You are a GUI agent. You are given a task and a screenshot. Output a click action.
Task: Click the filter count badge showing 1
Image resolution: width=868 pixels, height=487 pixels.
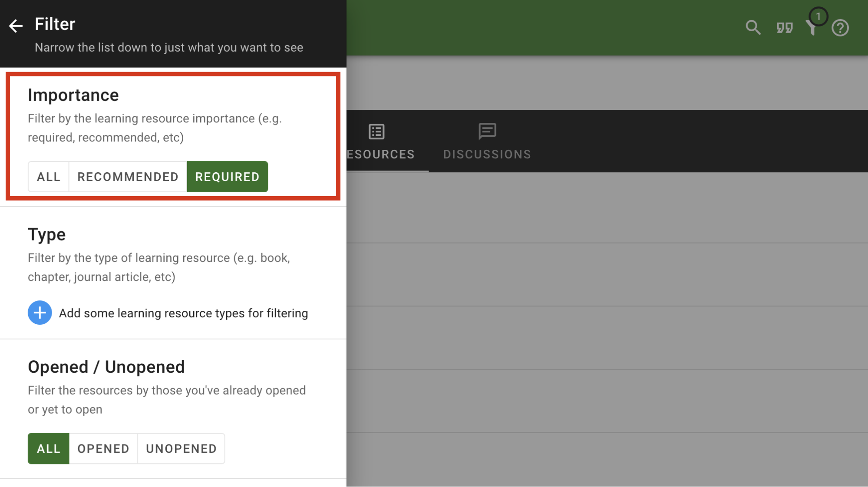[x=818, y=16]
